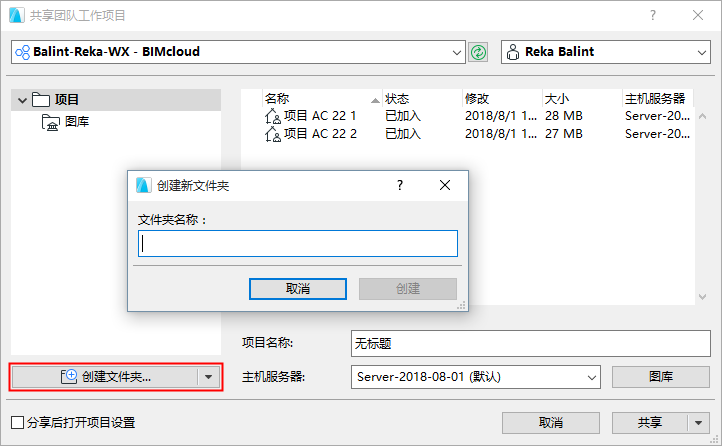
Task: Click Archicad logo in 共享团队工作项目 title bar
Action: (x=17, y=15)
